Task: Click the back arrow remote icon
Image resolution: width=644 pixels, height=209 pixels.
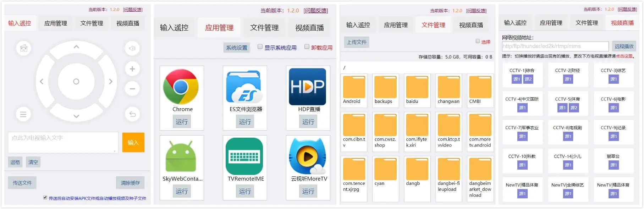Action: coord(132,114)
